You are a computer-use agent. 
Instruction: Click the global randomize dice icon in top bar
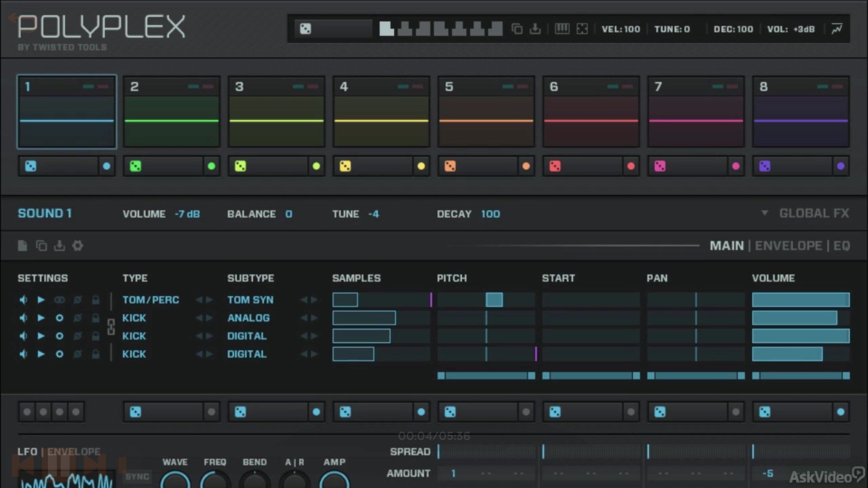click(306, 29)
